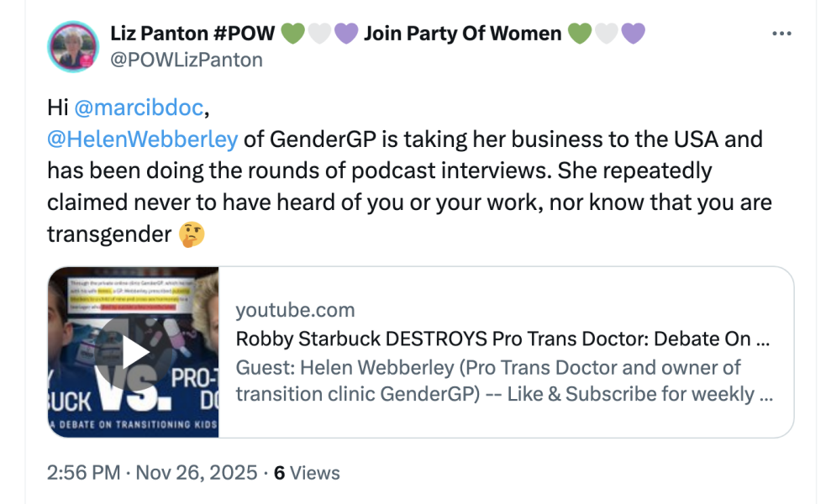
Task: View the 6 Views count
Action: [307, 472]
